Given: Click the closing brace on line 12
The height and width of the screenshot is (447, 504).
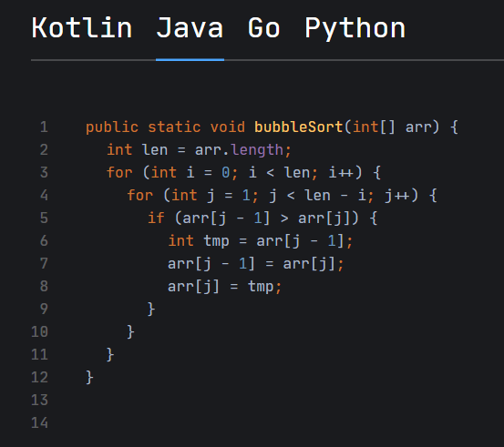Looking at the screenshot, I should point(89,377).
